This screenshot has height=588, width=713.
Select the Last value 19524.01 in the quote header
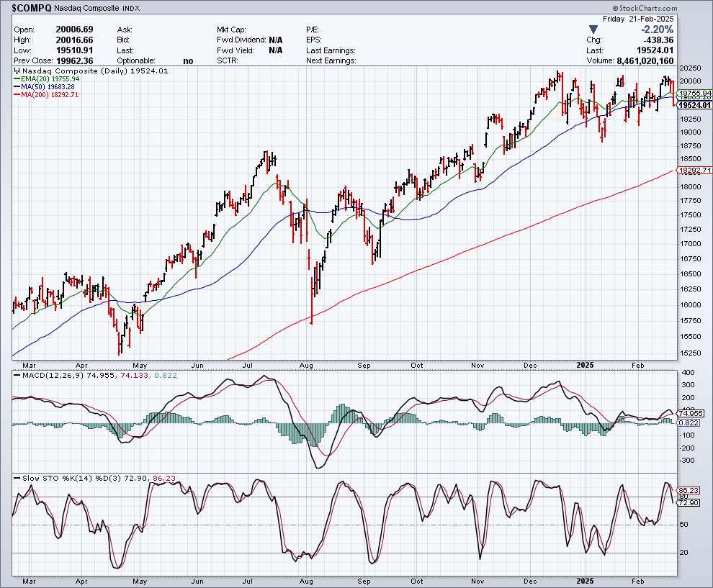click(x=655, y=50)
